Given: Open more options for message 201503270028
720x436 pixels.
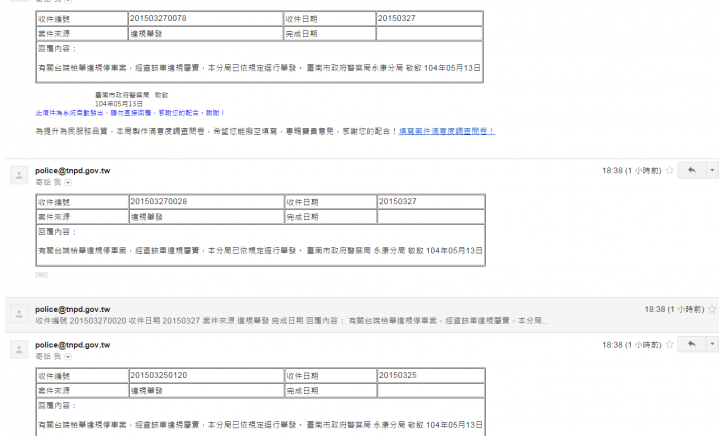Looking at the screenshot, I should click(712, 170).
